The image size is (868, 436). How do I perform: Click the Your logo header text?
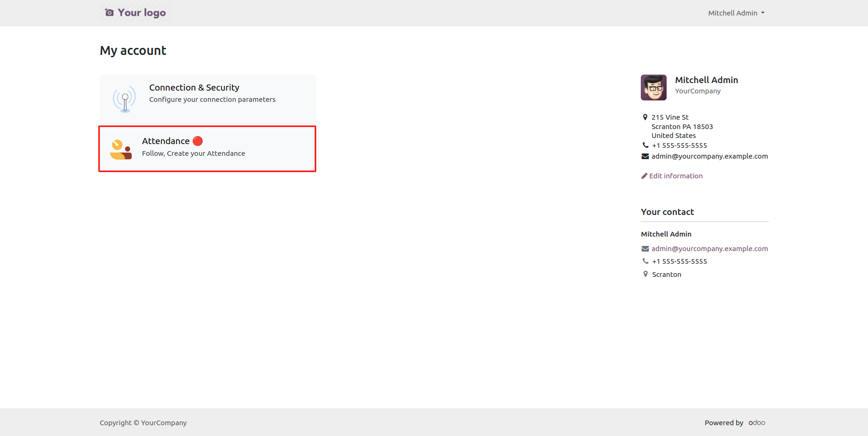click(141, 13)
